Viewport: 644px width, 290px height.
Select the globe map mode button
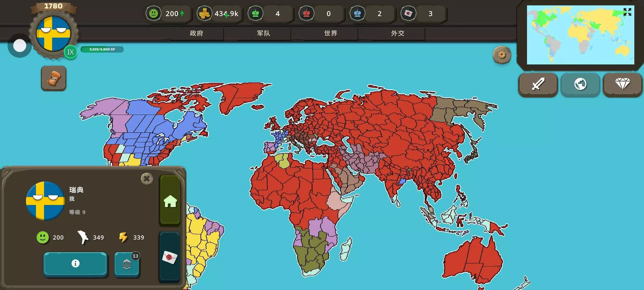[x=580, y=84]
